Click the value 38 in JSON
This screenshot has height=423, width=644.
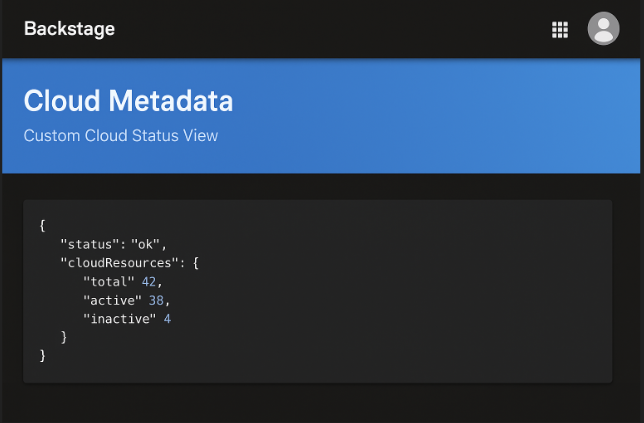point(156,301)
